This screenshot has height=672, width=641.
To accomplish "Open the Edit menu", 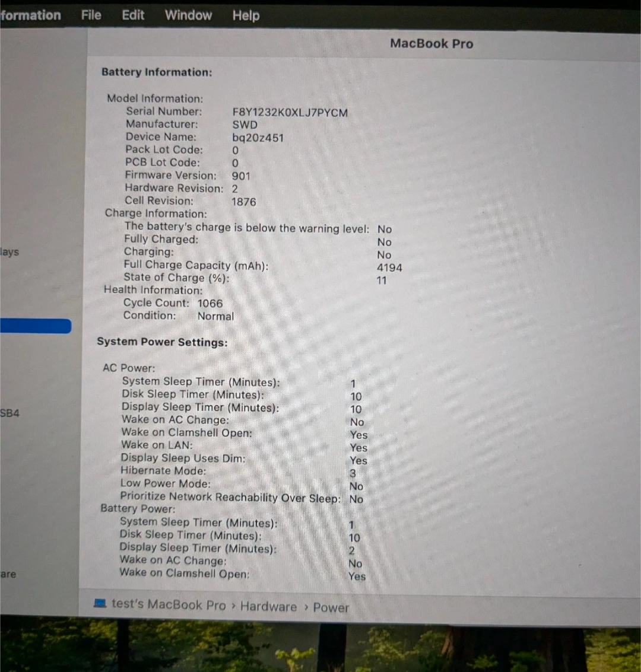I will point(133,15).
